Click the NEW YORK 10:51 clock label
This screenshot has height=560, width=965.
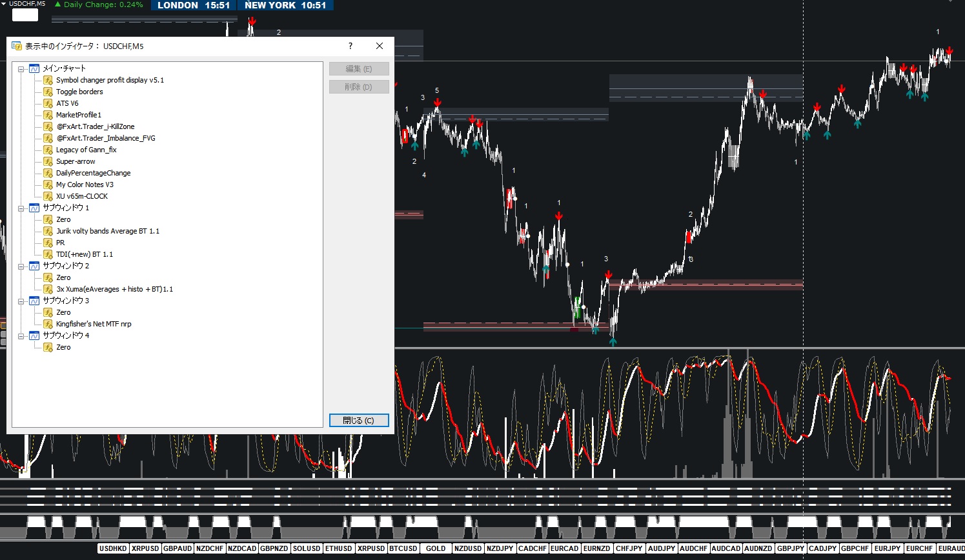[x=285, y=5]
